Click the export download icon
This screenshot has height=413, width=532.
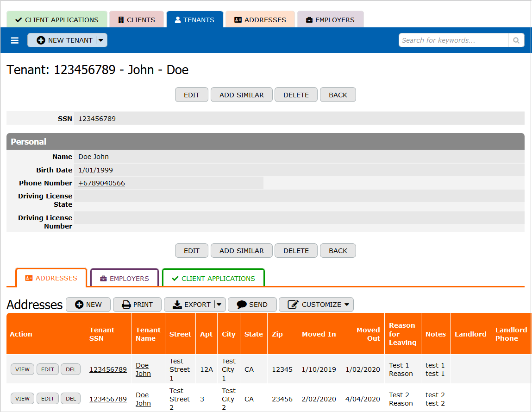click(x=177, y=305)
